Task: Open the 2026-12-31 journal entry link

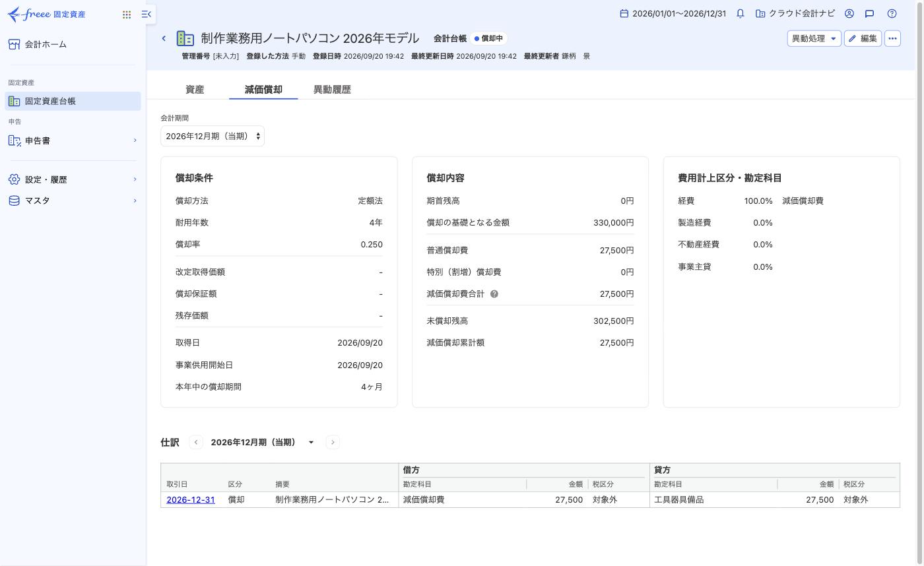Action: tap(191, 499)
